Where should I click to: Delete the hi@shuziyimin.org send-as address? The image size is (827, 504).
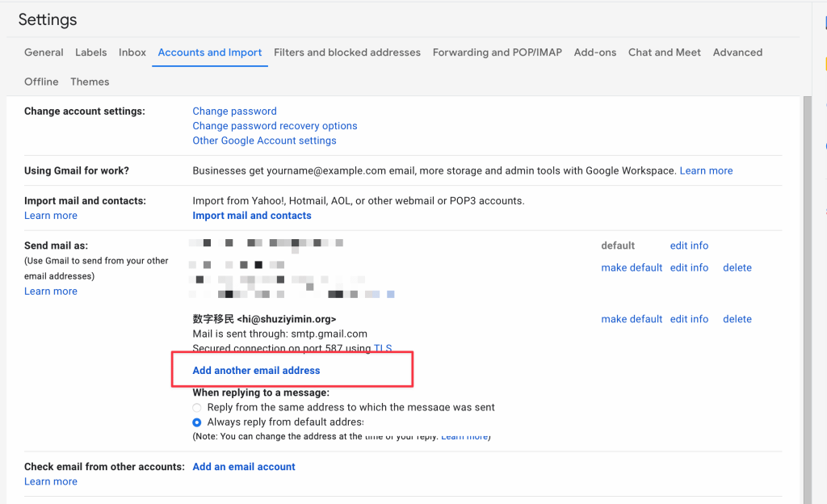coord(737,319)
